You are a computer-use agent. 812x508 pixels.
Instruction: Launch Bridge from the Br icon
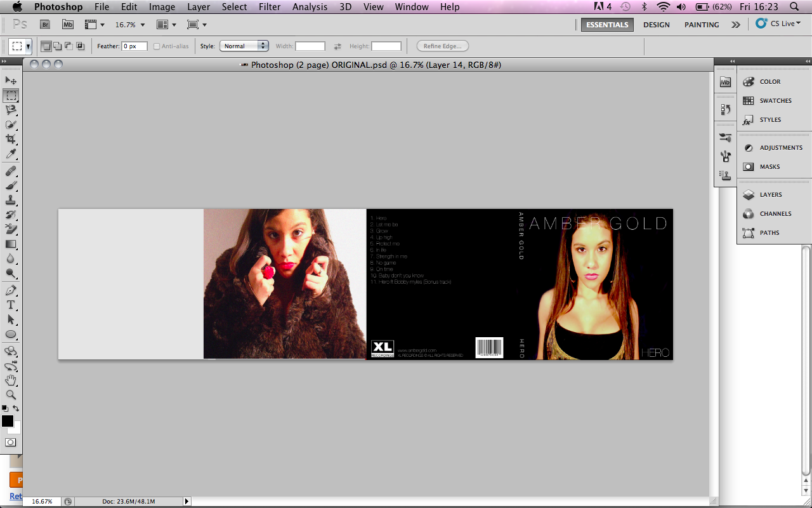coord(45,24)
